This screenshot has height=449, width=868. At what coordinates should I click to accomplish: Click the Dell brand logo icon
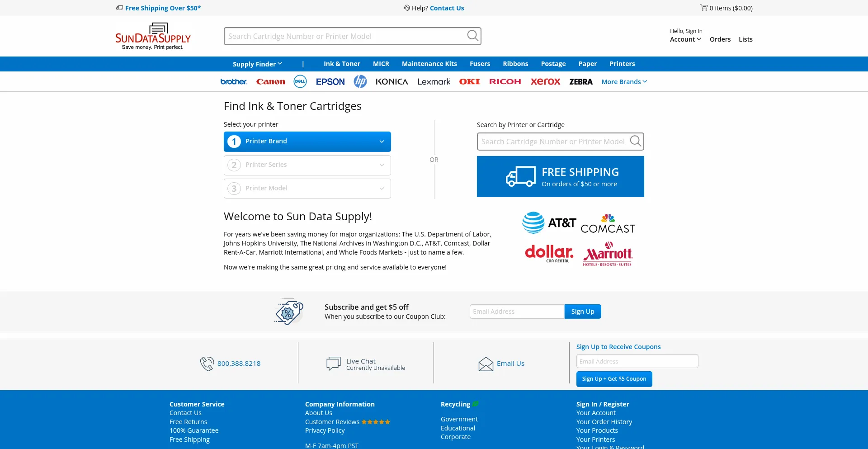tap(300, 81)
